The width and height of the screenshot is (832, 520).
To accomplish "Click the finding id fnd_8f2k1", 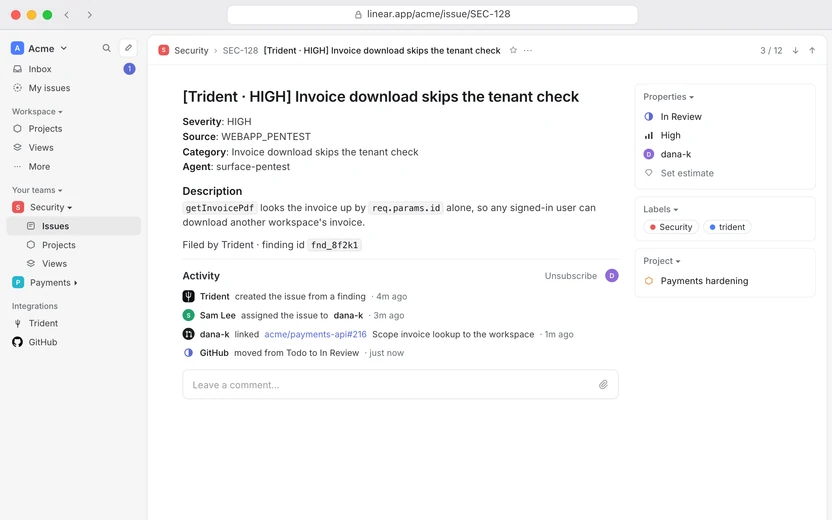I will pyautogui.click(x=334, y=245).
